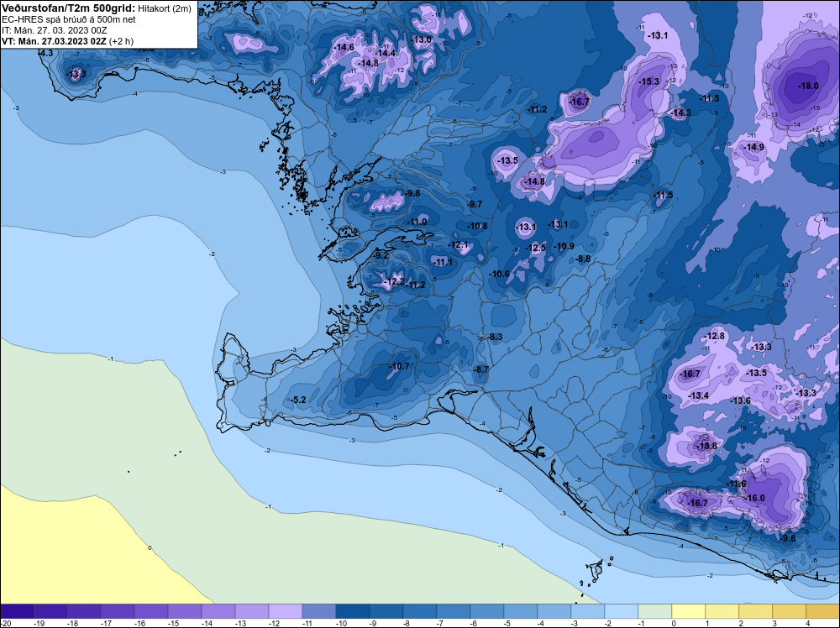Click the -16.0 temperature label
This screenshot has width=840, height=628.
coord(755,498)
